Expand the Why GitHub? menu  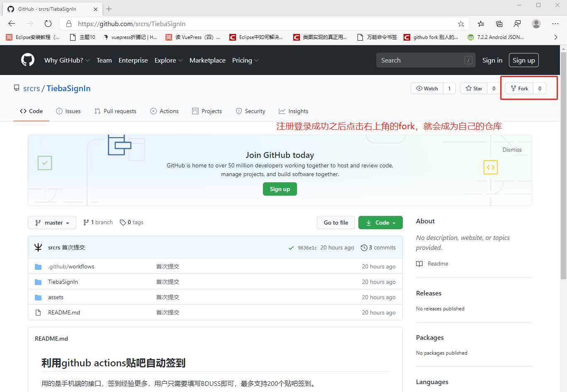(x=67, y=60)
